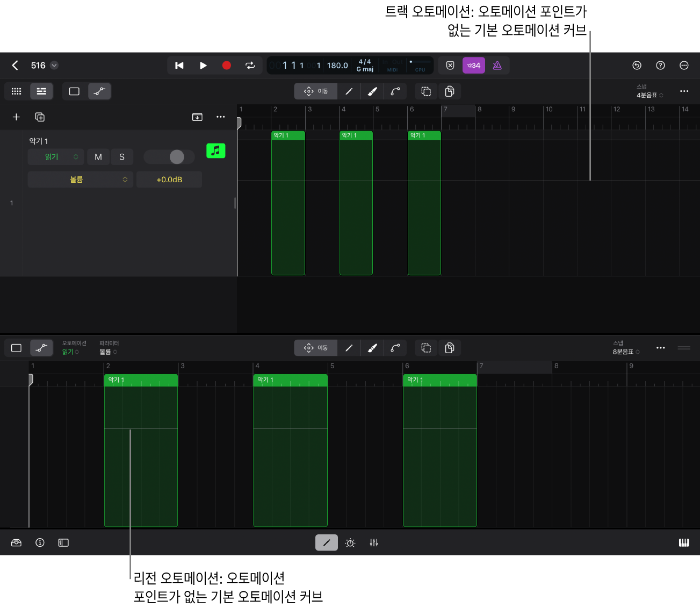Select the Brush tool in editor toolbar

(x=372, y=348)
